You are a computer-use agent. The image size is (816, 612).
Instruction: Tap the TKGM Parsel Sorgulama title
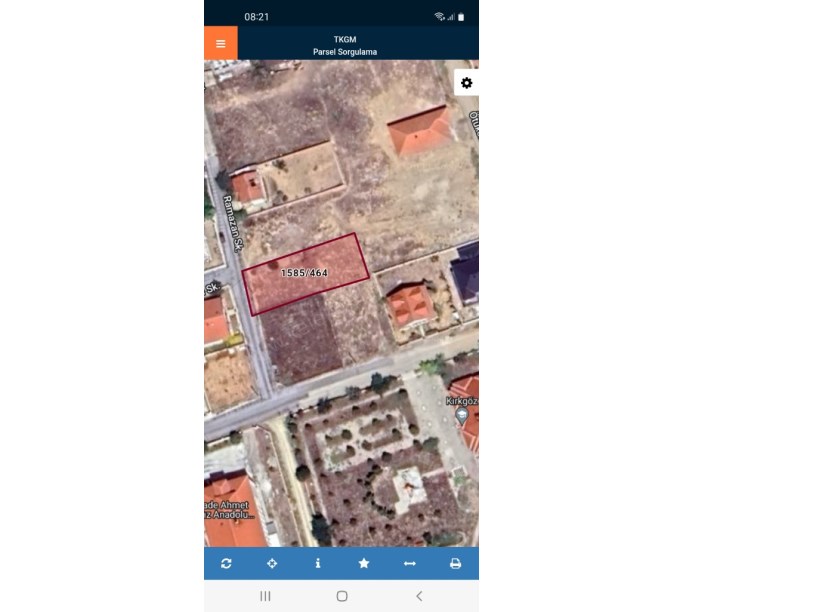(x=344, y=45)
